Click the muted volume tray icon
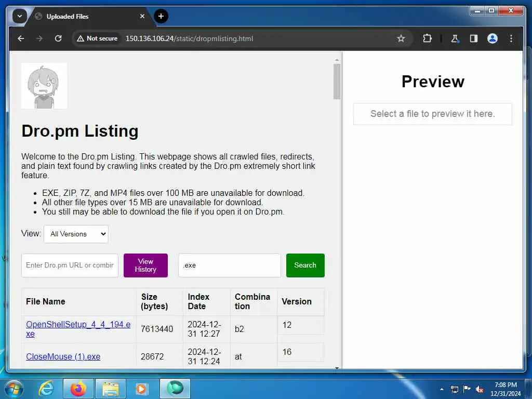This screenshot has height=399, width=532. tap(480, 389)
